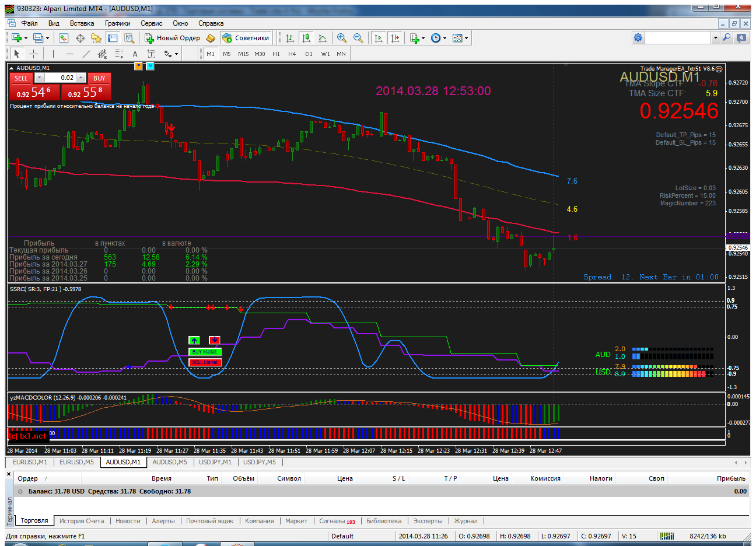The image size is (756, 546).
Task: Open the Файл menu
Action: (29, 23)
